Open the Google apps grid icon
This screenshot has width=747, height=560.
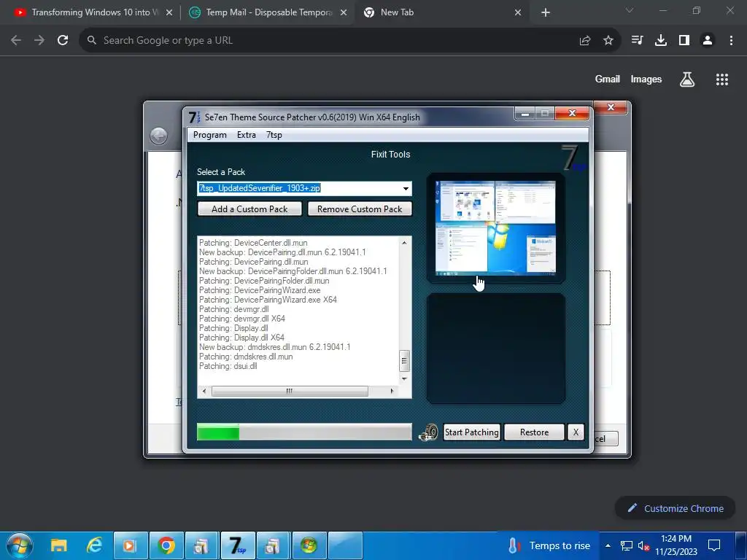point(722,79)
